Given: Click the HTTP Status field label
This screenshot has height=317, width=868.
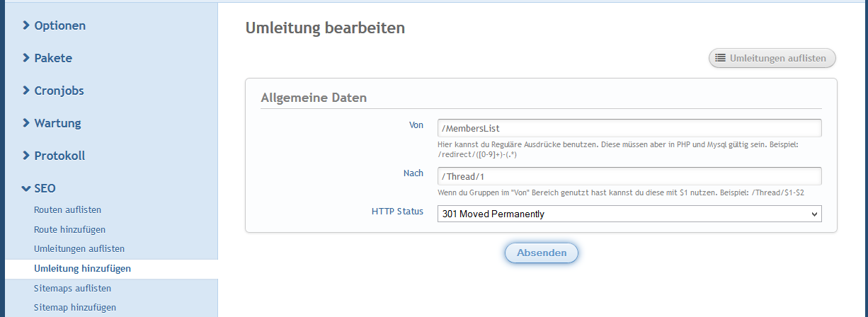Looking at the screenshot, I should (x=397, y=211).
